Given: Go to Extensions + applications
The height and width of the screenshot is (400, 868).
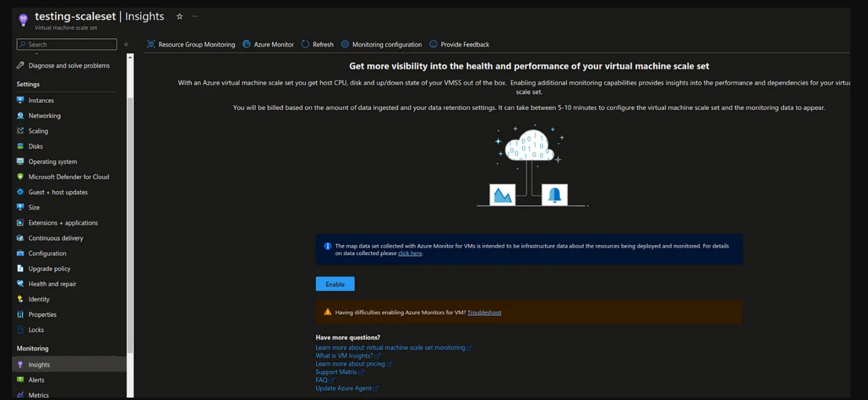Looking at the screenshot, I should (63, 223).
